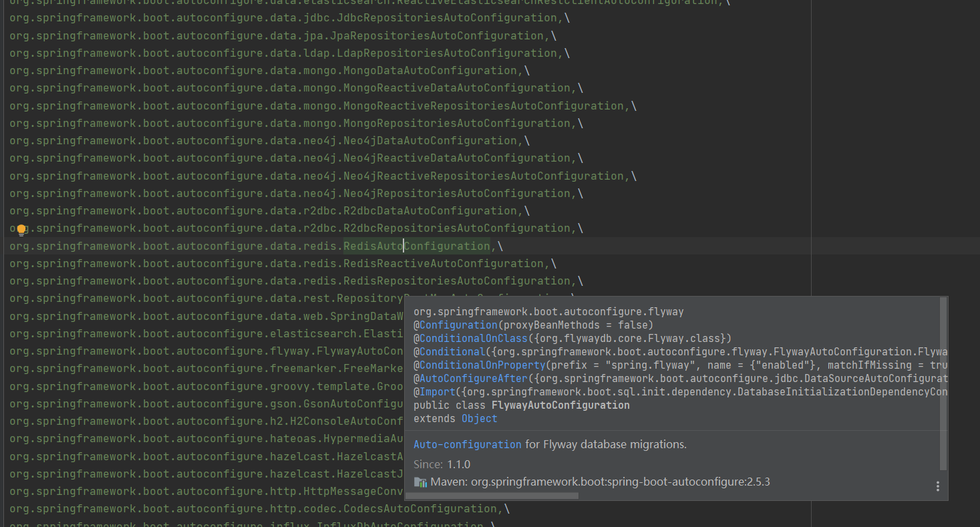This screenshot has width=980, height=527.
Task: Click the org.springframework.boot.autoconfigure.flyway package name
Action: (547, 311)
